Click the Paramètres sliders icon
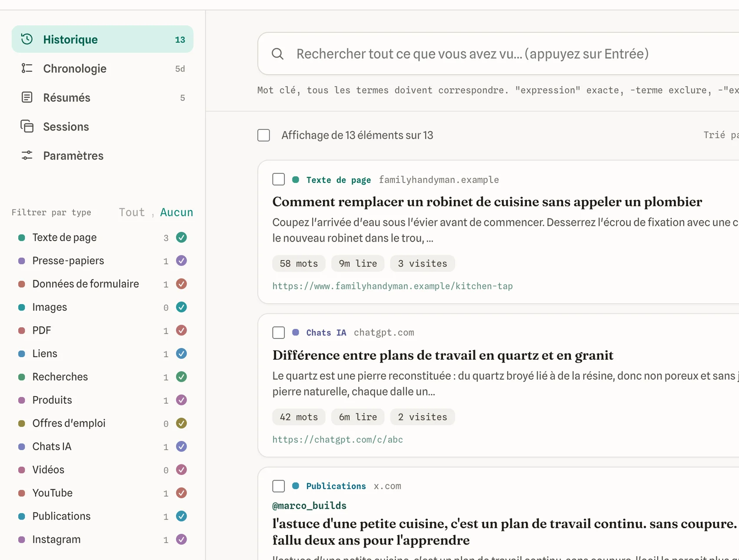 point(27,156)
